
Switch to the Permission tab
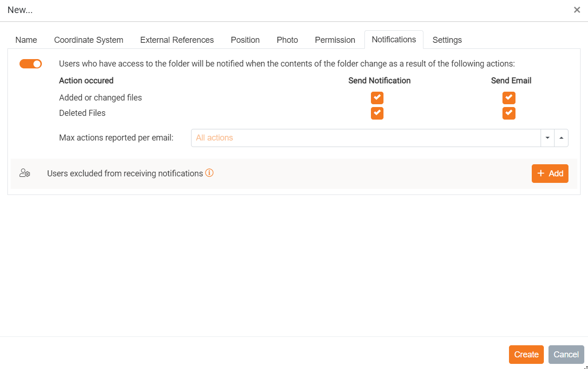pos(335,40)
